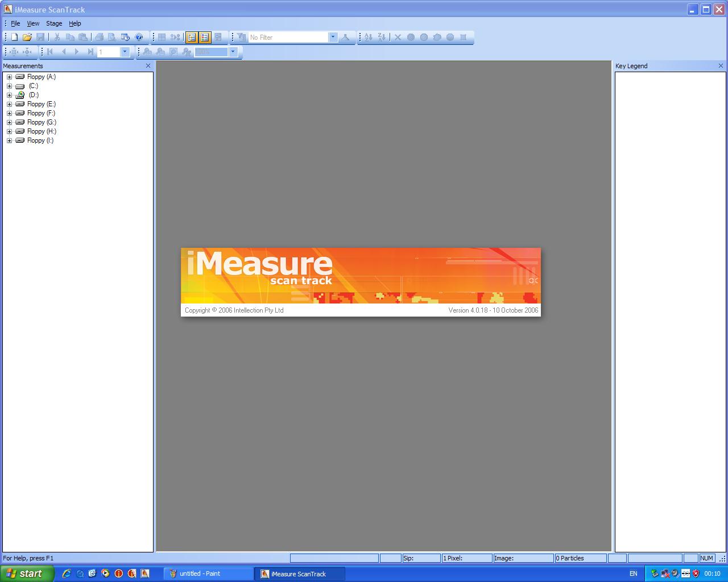The image size is (728, 582).
Task: Click the Sort Ascending A-Z icon
Action: (369, 38)
